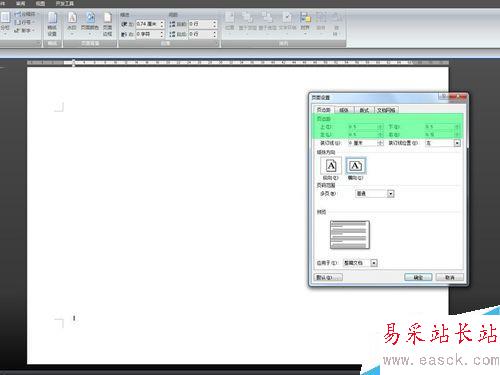
Task: Select Layout (版式) tab in dialog
Action: coord(364,110)
